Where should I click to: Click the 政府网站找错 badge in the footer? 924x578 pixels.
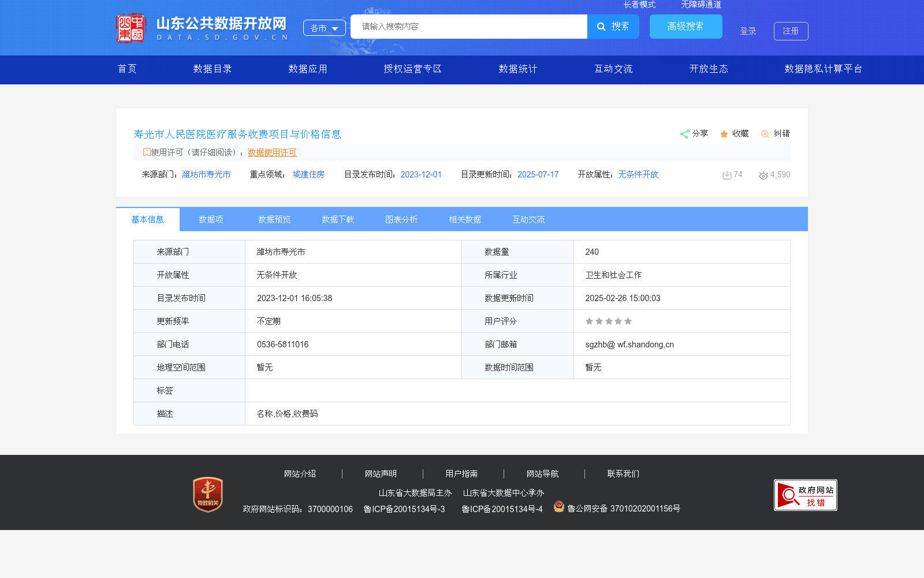point(805,495)
